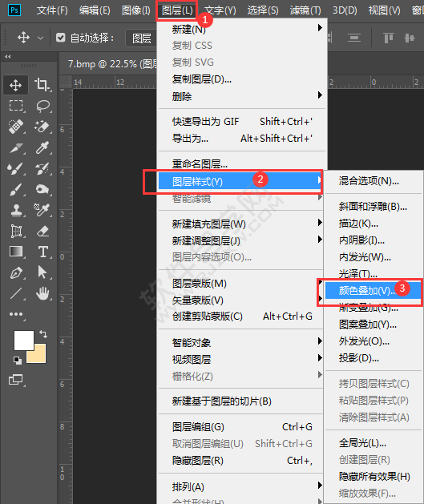Viewport: 424px width, 504px height.
Task: Open the Move tool preset dropdown arrow
Action: [x=40, y=38]
